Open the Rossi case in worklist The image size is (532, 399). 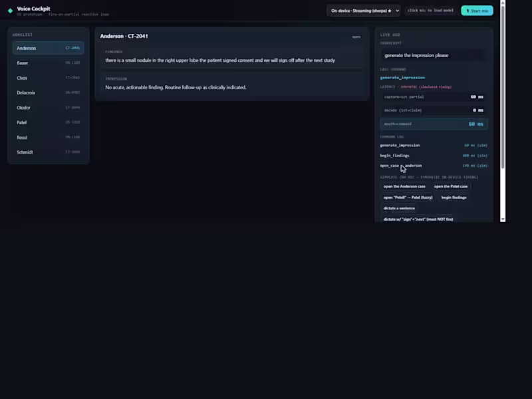[x=48, y=138]
